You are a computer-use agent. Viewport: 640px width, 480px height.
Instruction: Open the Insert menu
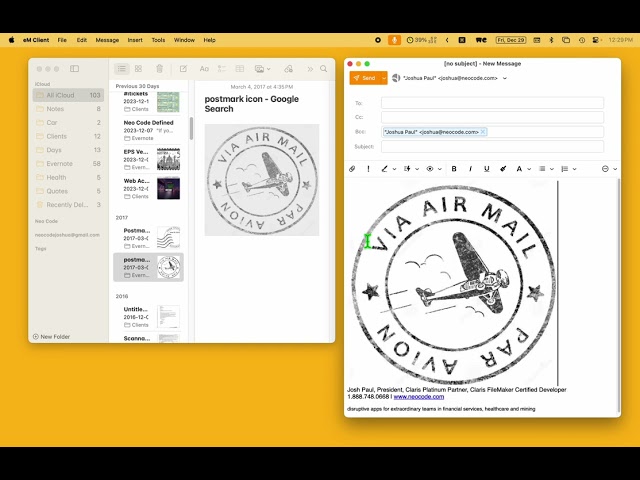pos(135,40)
